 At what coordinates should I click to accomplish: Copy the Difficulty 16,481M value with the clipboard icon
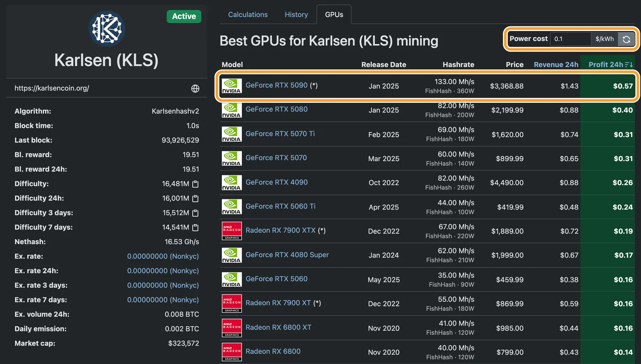196,184
